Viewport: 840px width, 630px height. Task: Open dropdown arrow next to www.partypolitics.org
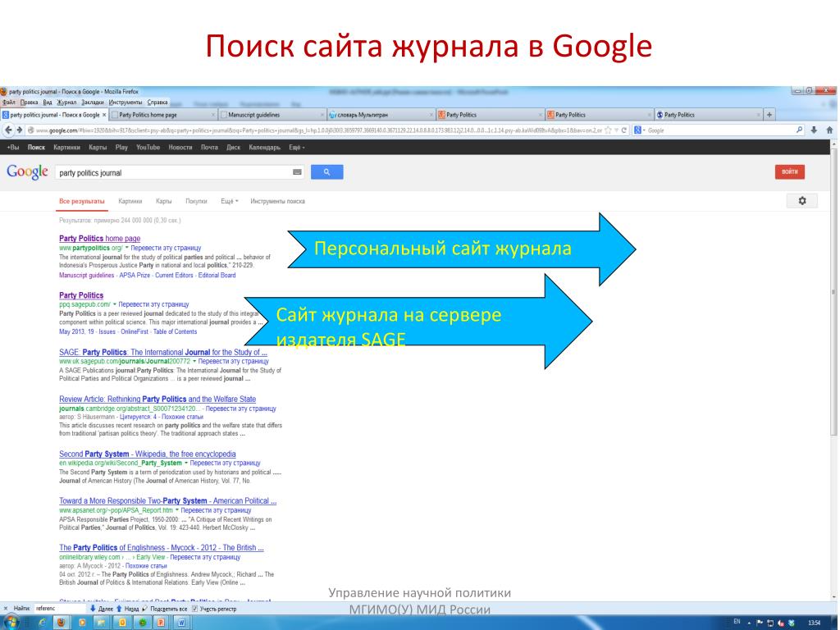tap(127, 248)
